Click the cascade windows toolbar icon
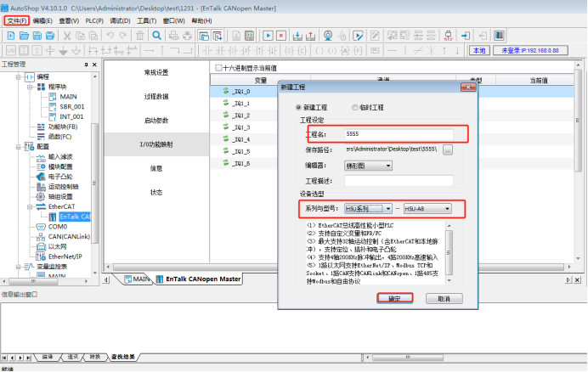The width and height of the screenshot is (588, 372). (x=204, y=36)
